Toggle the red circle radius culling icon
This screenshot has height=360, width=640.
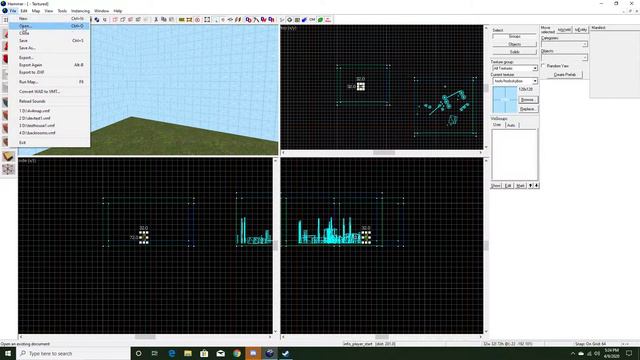click(x=198, y=20)
